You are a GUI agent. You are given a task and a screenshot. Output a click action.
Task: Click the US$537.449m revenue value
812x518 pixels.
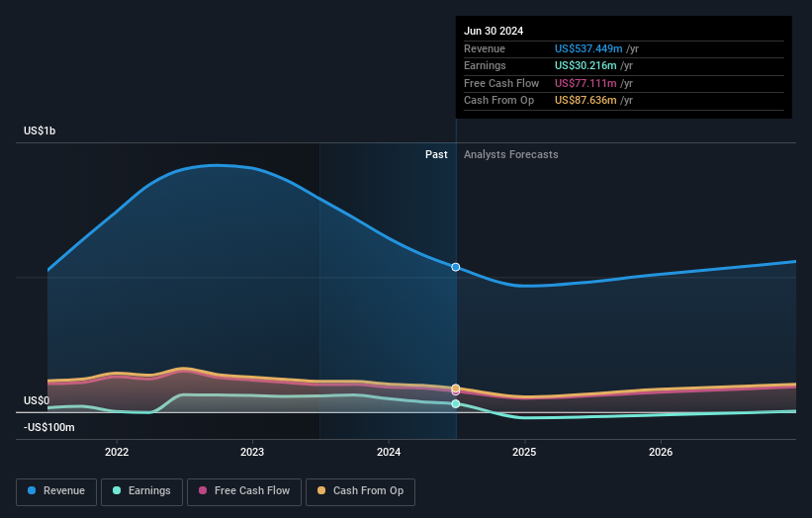[x=588, y=48]
